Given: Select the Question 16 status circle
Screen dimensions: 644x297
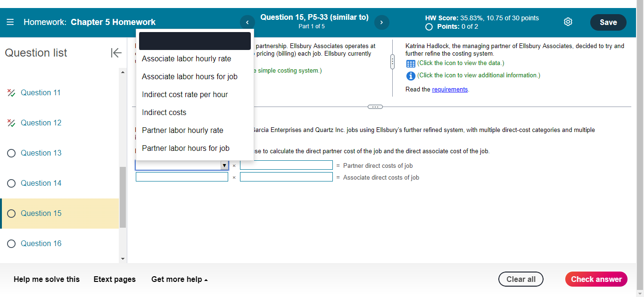Looking at the screenshot, I should (x=11, y=243).
